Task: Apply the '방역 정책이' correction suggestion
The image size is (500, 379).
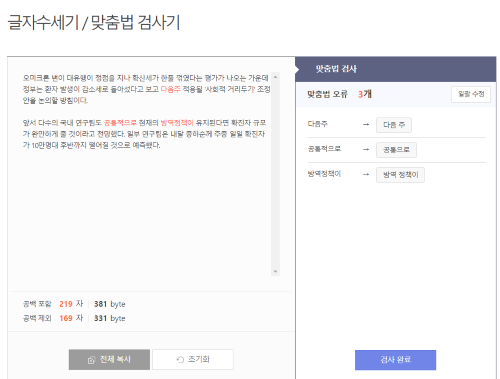Action: (400, 175)
